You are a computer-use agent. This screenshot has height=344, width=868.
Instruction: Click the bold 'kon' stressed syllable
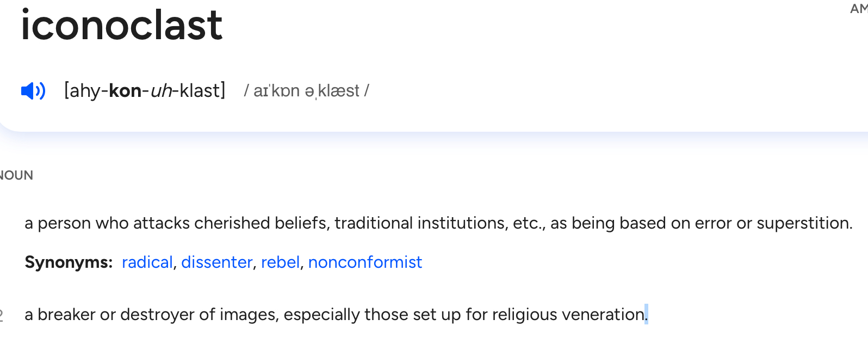(125, 91)
